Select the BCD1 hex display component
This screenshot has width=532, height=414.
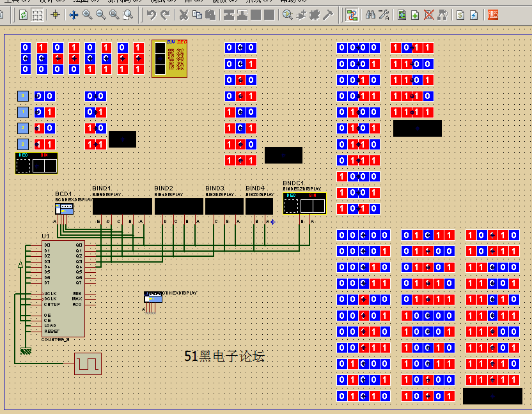65,209
